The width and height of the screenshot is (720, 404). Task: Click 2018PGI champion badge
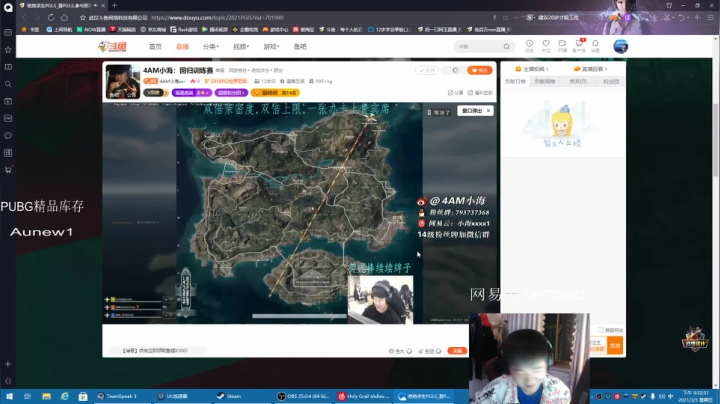tap(225, 81)
